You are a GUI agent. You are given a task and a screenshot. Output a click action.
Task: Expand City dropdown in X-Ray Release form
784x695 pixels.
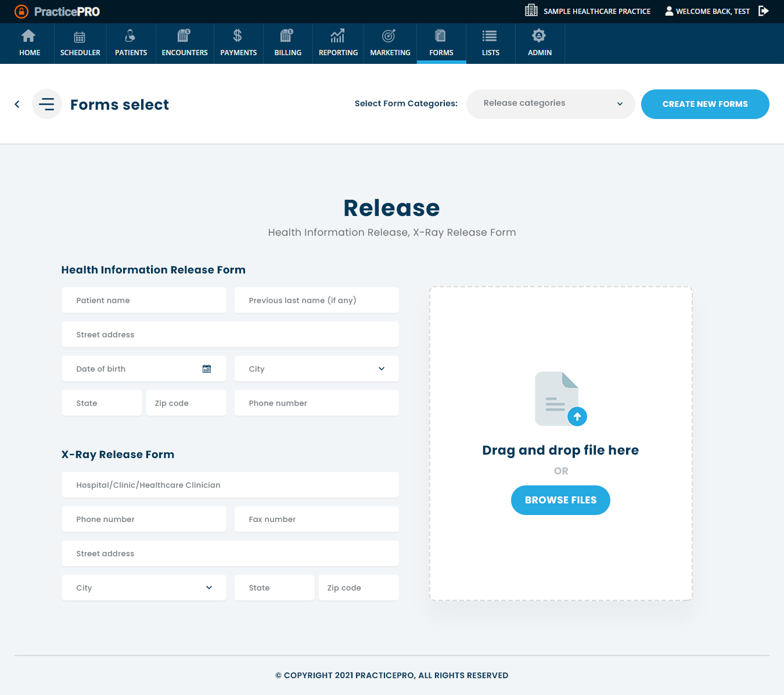(209, 588)
